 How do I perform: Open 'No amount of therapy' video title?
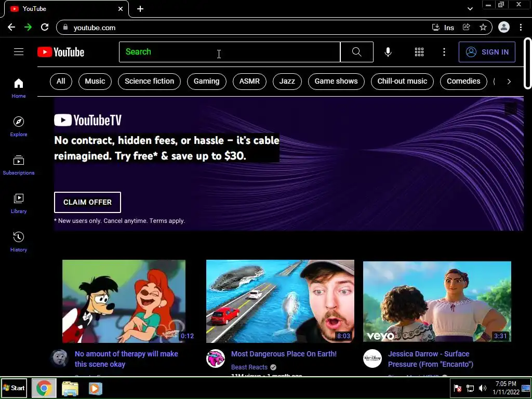[126, 359]
